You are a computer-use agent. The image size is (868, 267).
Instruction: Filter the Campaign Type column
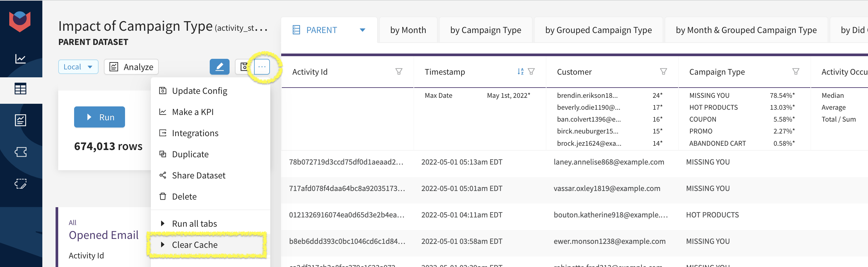click(795, 71)
